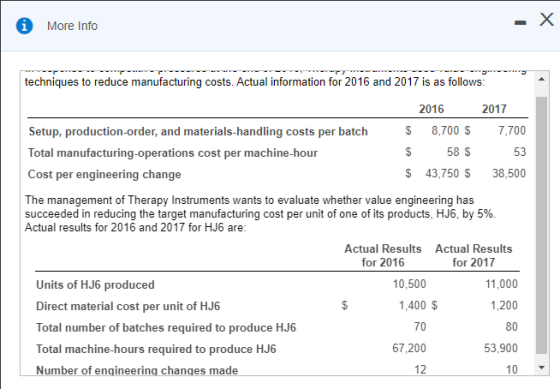Click the value 8,700

[445, 131]
